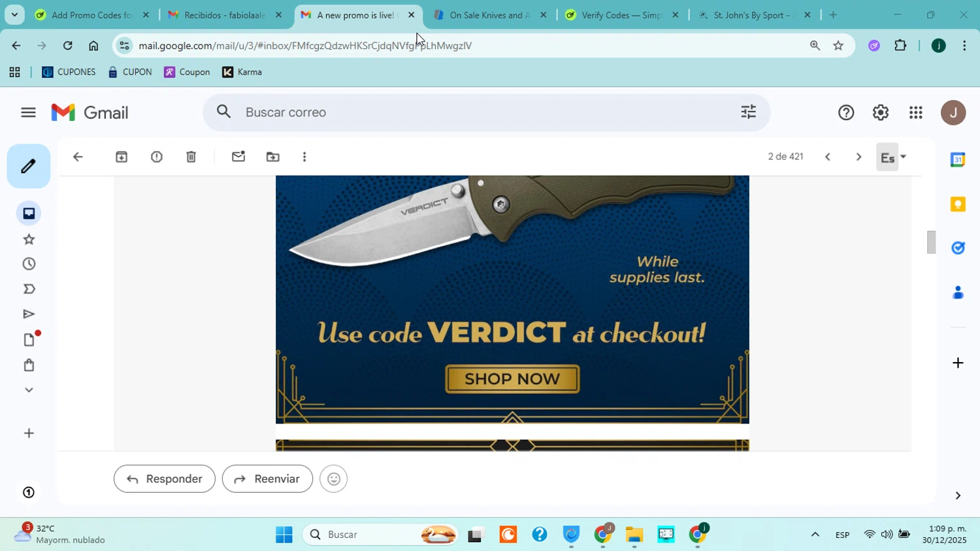
Task: Open Chrome extensions puzzle icon
Action: click(x=900, y=46)
